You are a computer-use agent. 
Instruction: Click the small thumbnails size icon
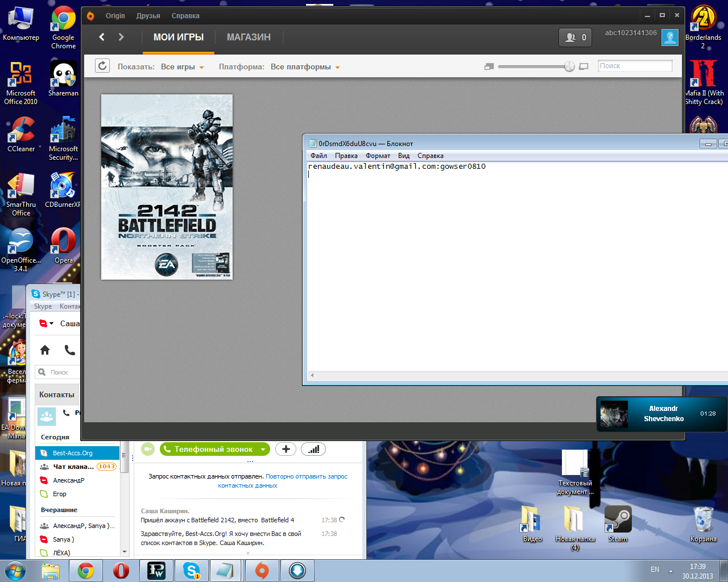[x=489, y=66]
